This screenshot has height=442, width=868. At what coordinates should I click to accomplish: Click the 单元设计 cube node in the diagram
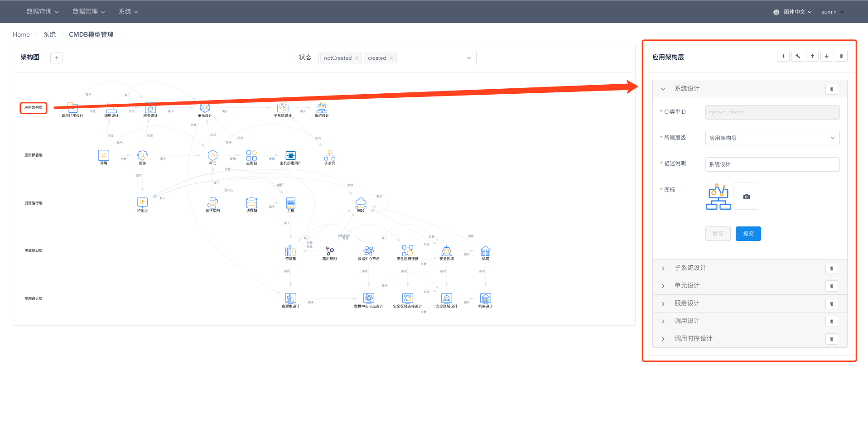pos(205,107)
